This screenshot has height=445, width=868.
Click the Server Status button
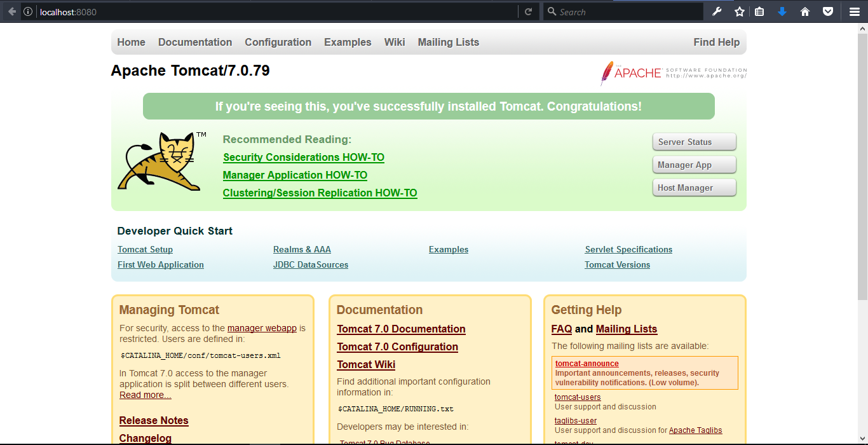tap(695, 142)
